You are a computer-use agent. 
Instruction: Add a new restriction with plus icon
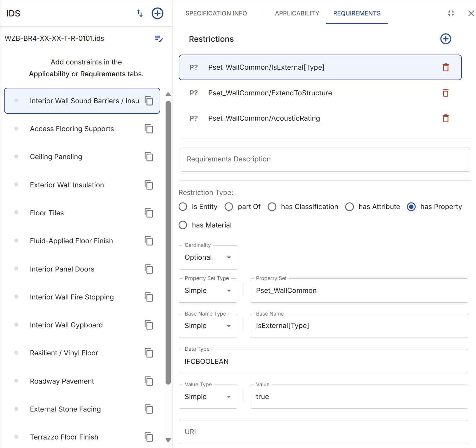(445, 39)
